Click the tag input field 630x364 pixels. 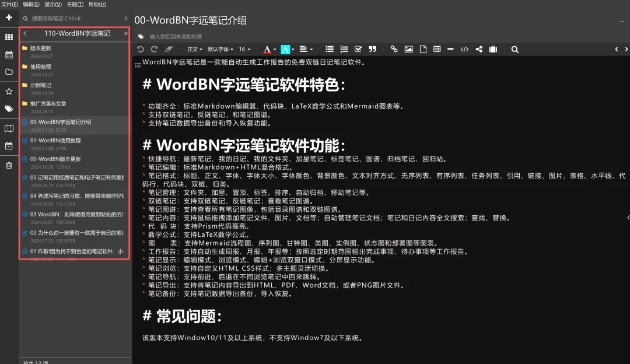pyautogui.click(x=177, y=37)
